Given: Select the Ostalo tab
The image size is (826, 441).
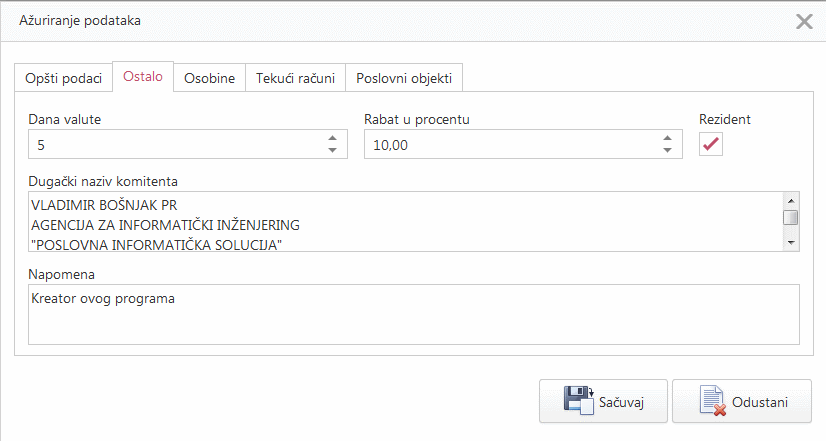Looking at the screenshot, I should point(143,77).
